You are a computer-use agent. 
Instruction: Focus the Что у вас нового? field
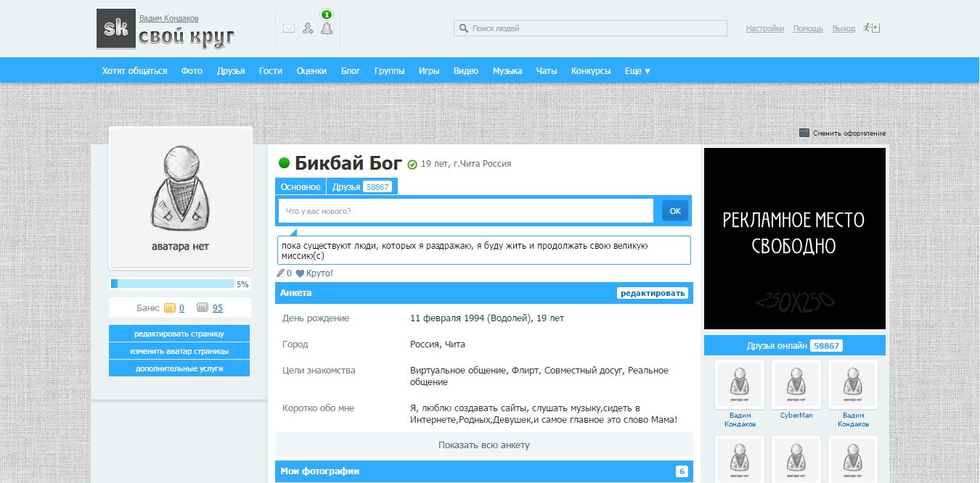(466, 211)
